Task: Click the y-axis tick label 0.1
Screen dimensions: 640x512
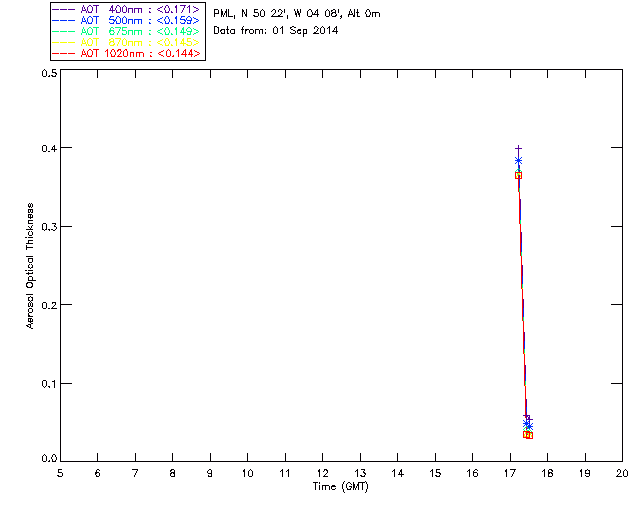Action: (49, 384)
